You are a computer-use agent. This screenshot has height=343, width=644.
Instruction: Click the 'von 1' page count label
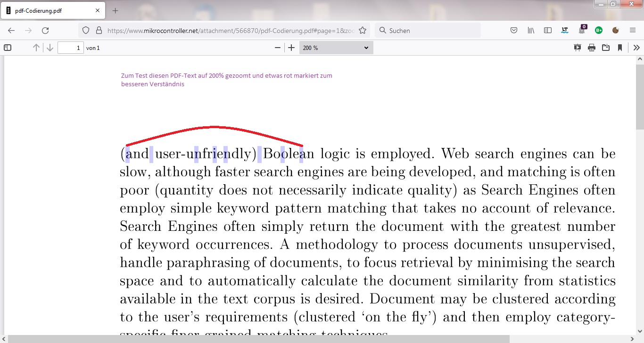coord(93,48)
